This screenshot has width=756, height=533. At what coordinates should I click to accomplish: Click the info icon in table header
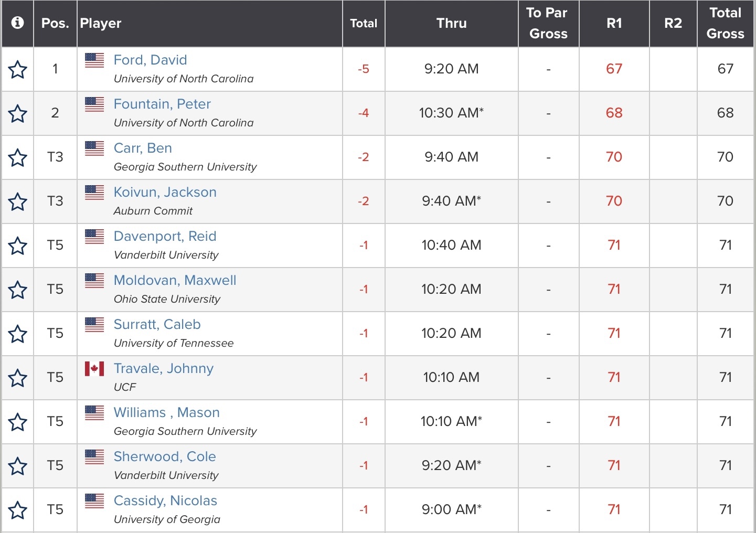(x=17, y=23)
